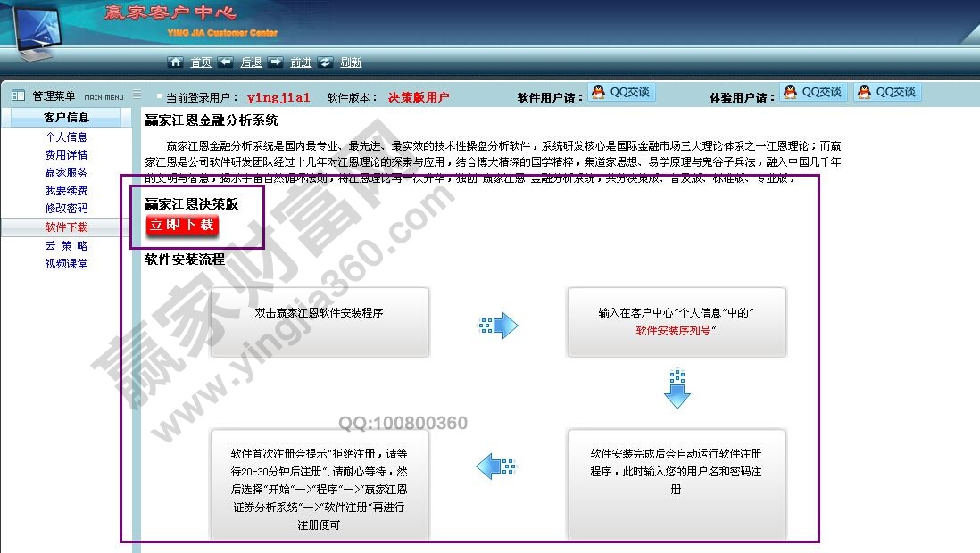Image resolution: width=980 pixels, height=553 pixels.
Task: Open 费用详情 from the sidebar
Action: point(67,153)
